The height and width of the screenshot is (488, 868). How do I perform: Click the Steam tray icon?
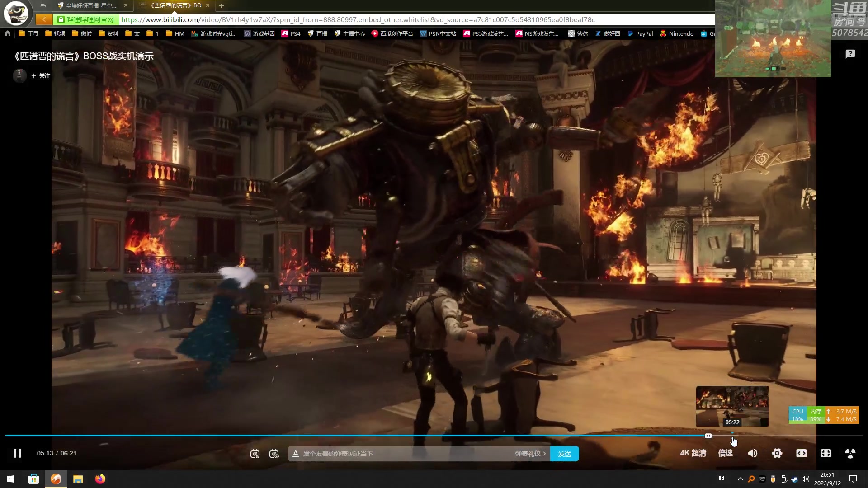tap(794, 479)
